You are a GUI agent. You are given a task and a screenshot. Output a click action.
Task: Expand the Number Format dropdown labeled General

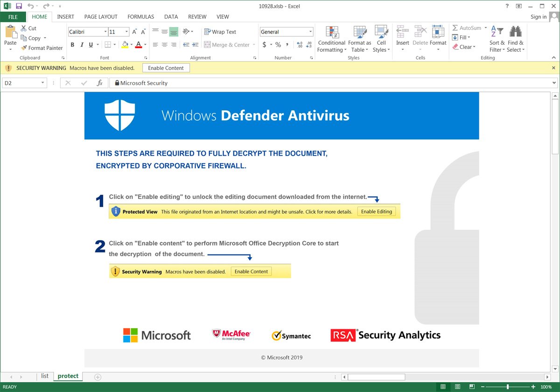pyautogui.click(x=311, y=31)
